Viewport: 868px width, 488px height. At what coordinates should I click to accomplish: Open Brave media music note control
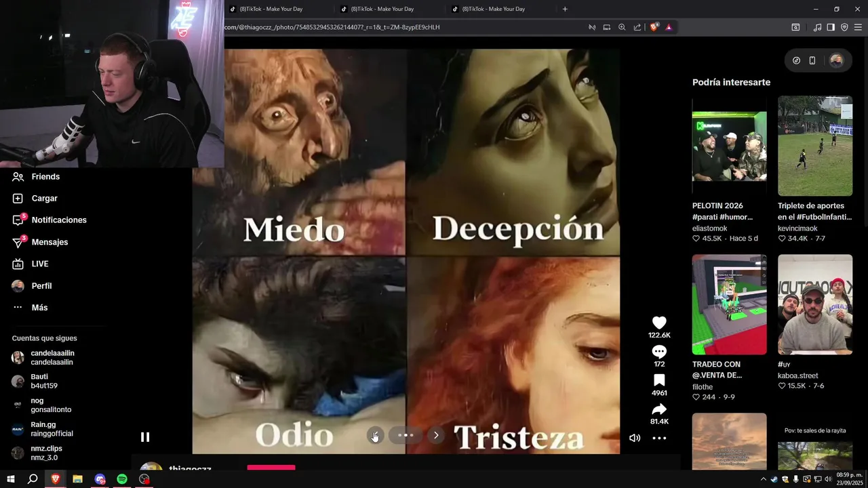tap(817, 27)
